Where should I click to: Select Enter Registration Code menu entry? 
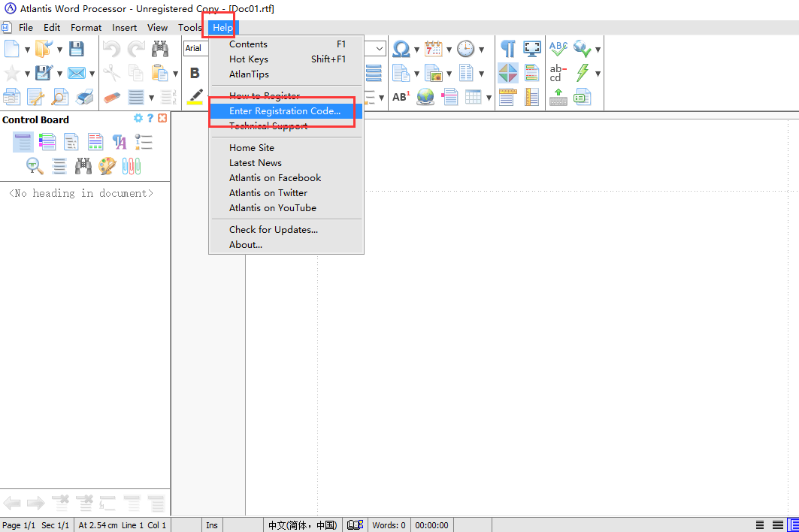click(284, 111)
